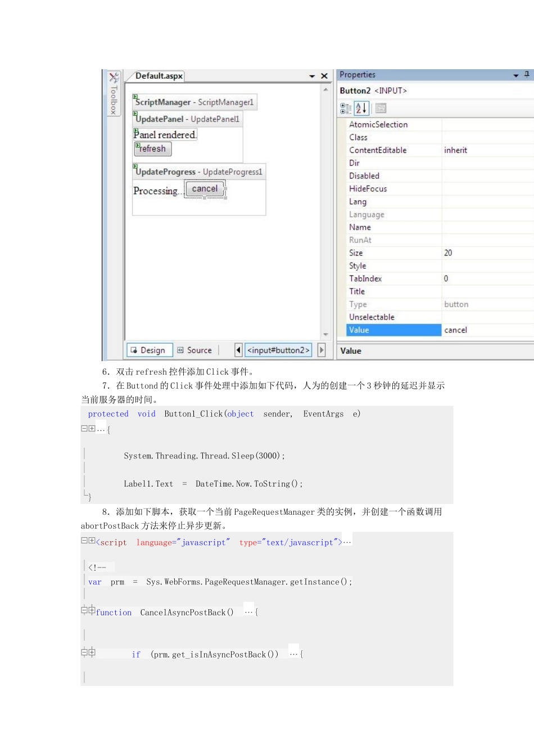Open the Properties panel window dropdown arrow
The image size is (534, 756).
(515, 75)
